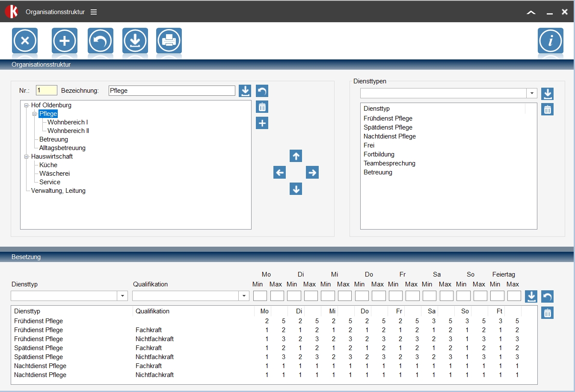Select Frühdienst Pflege Fachkraft row
Viewport: 575px width, 392px height.
click(x=274, y=330)
